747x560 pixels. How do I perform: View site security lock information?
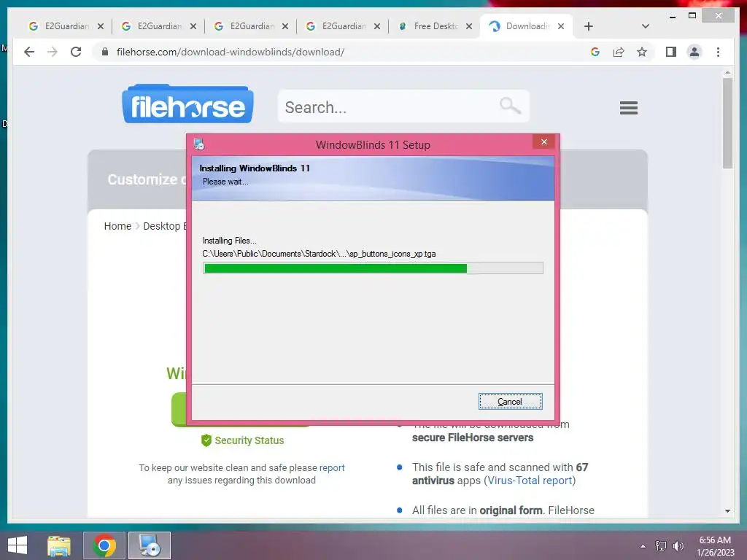click(105, 52)
